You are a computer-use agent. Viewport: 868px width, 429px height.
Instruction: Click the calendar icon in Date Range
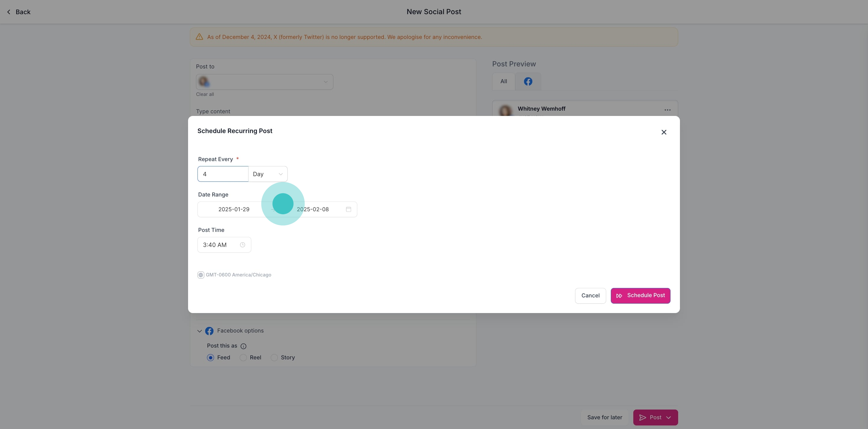coord(348,209)
